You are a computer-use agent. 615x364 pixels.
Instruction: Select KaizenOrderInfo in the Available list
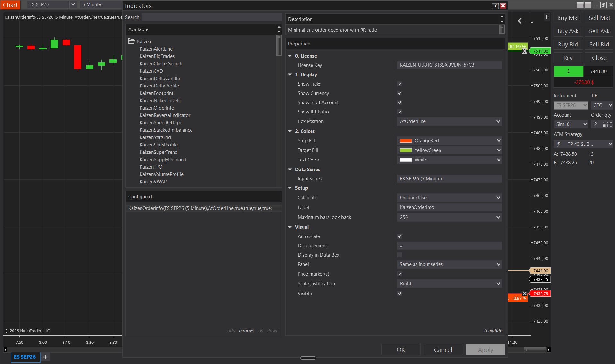point(157,108)
